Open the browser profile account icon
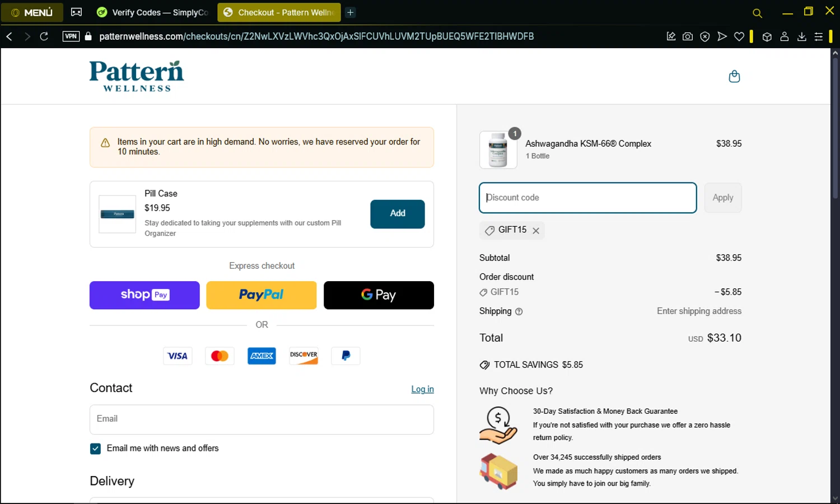 coord(785,36)
